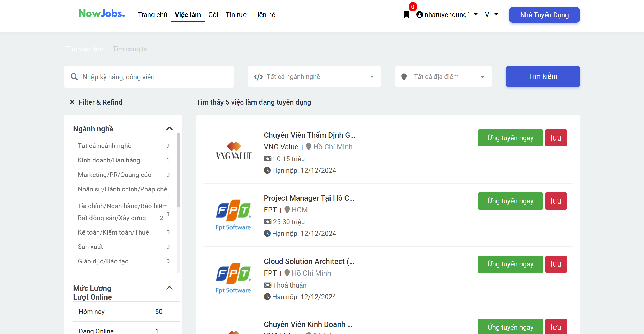
Task: Click the location pin icon on FPT Cloud job
Action: (x=287, y=273)
